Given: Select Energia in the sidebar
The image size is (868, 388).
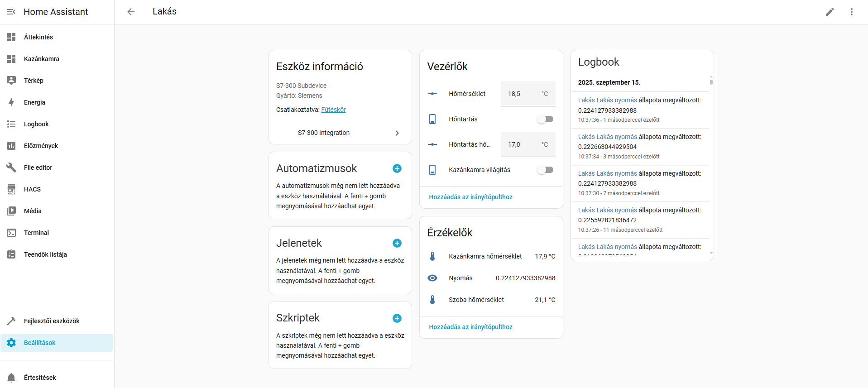Looking at the screenshot, I should tap(34, 102).
